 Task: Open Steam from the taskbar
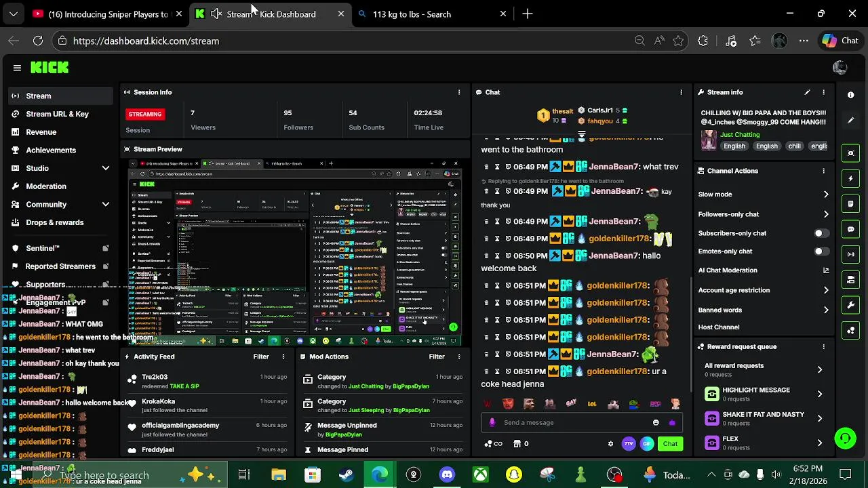click(346, 474)
